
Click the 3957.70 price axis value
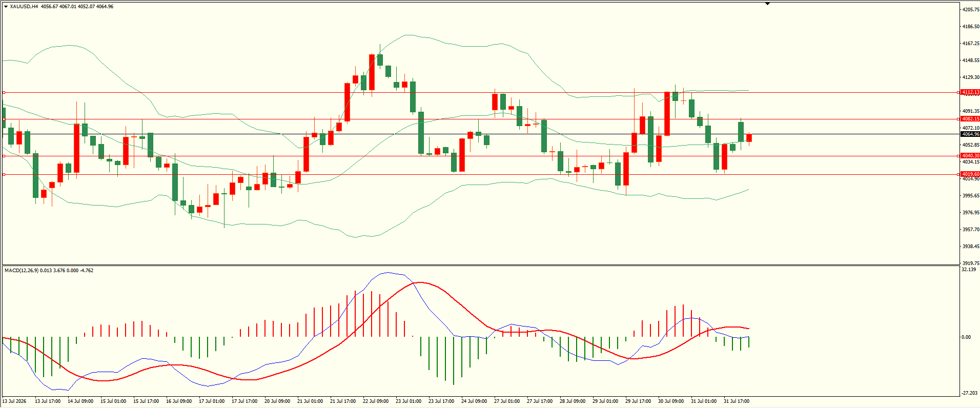[971, 230]
